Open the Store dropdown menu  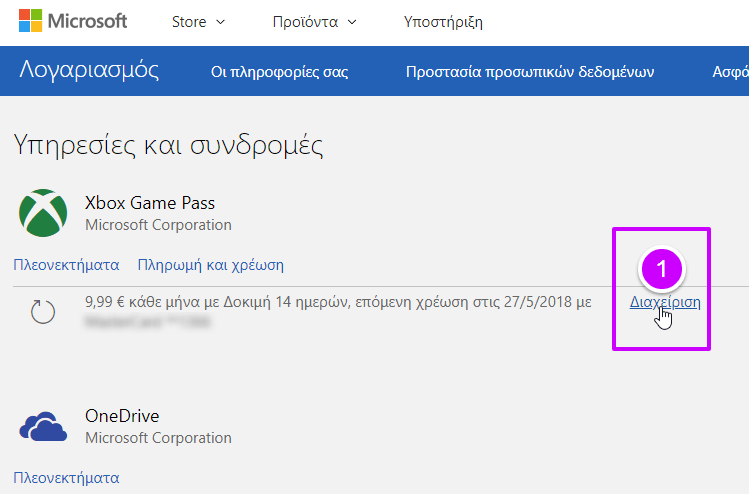(198, 22)
